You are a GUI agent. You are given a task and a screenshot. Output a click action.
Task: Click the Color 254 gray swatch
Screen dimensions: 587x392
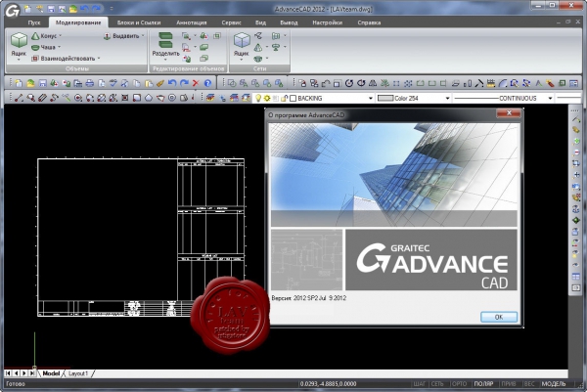[385, 98]
